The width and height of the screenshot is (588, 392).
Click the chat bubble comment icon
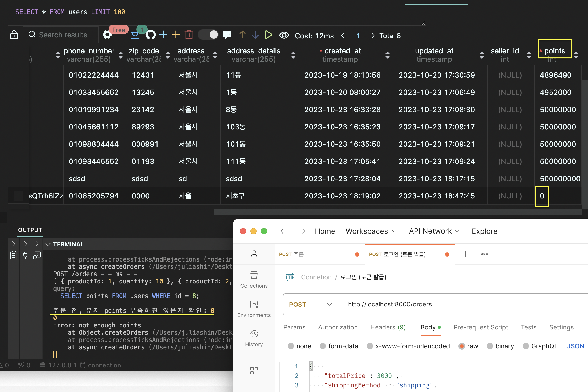tap(227, 35)
